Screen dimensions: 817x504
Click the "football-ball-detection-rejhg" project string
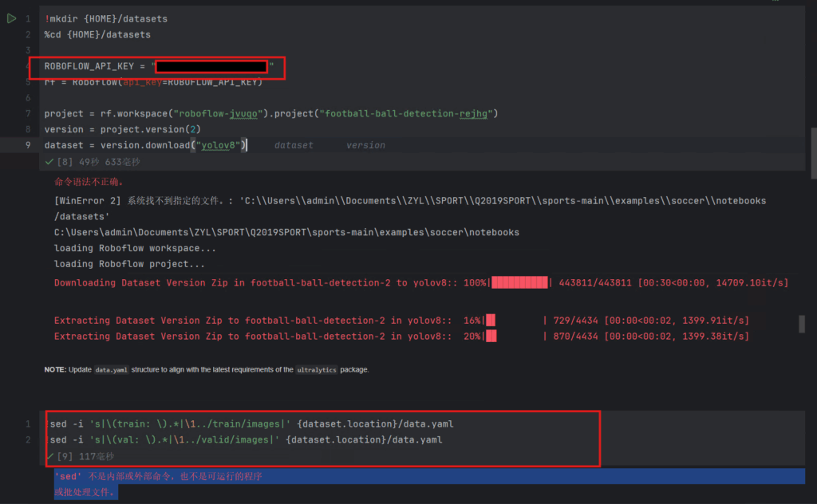coord(407,113)
